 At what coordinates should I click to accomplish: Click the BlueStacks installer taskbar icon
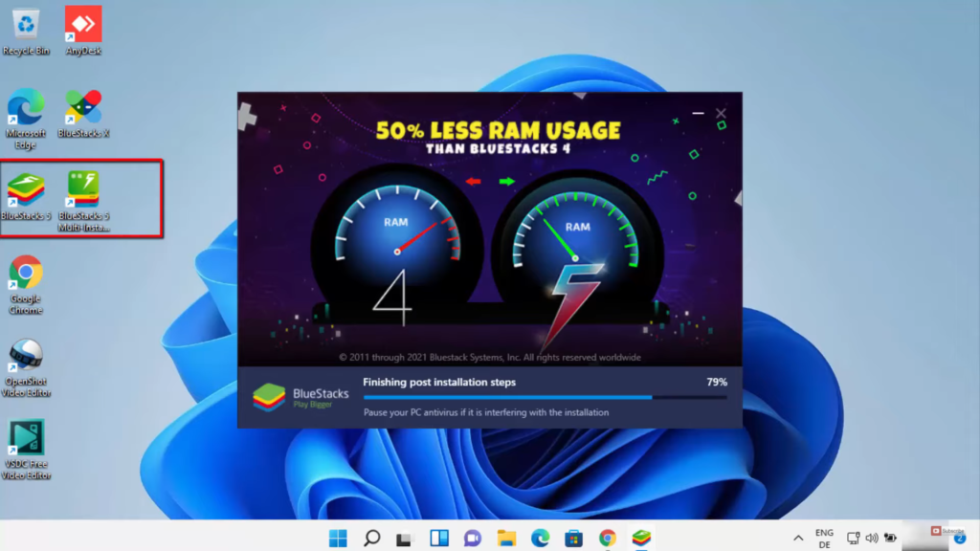click(x=641, y=538)
